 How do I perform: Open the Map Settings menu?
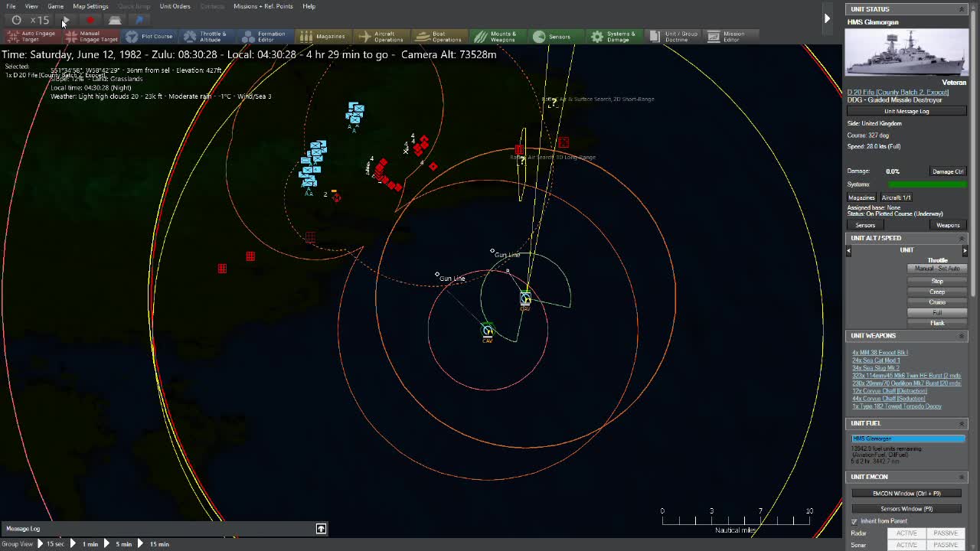pos(90,6)
